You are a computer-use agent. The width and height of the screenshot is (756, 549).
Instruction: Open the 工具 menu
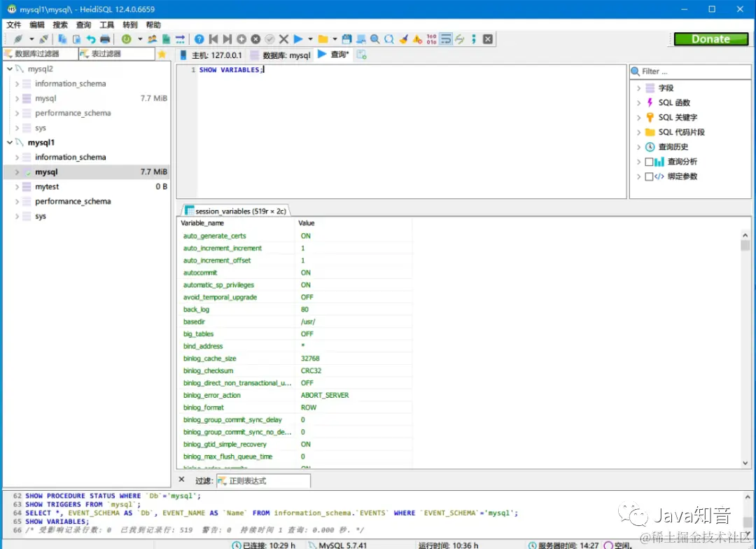pos(106,25)
